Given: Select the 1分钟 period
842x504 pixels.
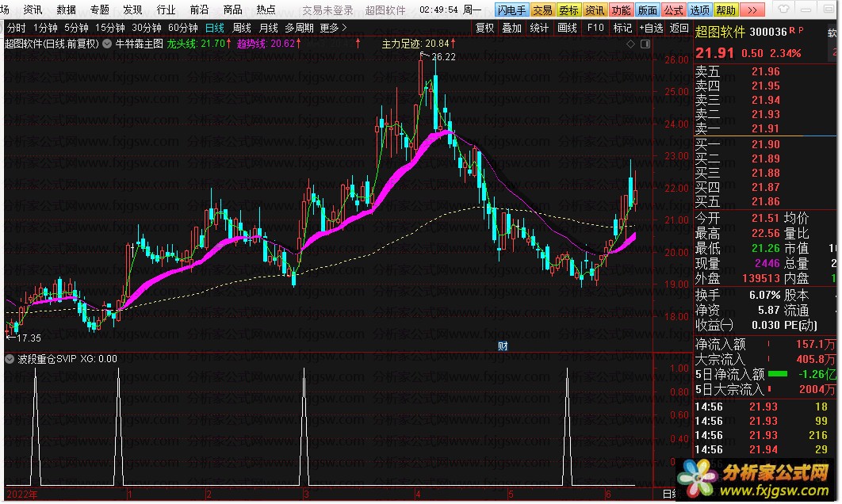Looking at the screenshot, I should coord(45,28).
